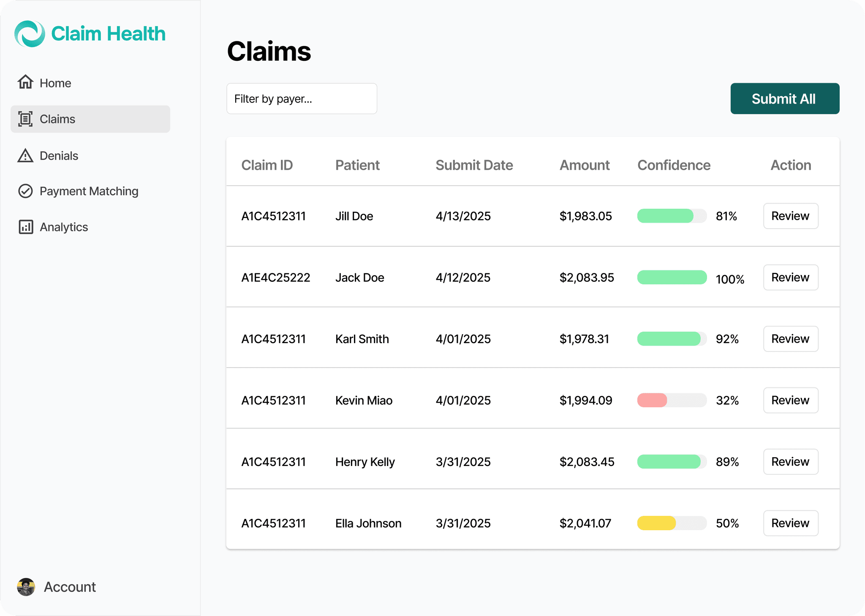Screen dimensions: 865x616
Task: Review Kevin Miao's claim
Action: [791, 400]
